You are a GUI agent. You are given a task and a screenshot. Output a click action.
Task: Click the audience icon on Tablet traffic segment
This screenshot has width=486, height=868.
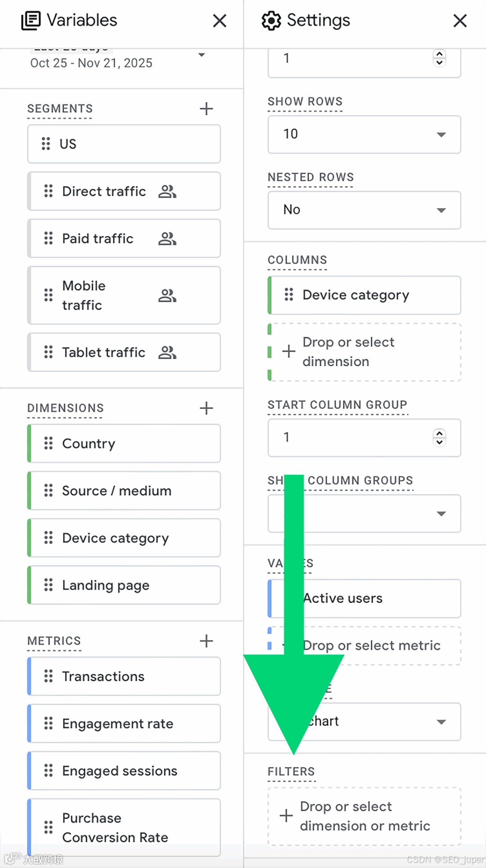pos(167,352)
